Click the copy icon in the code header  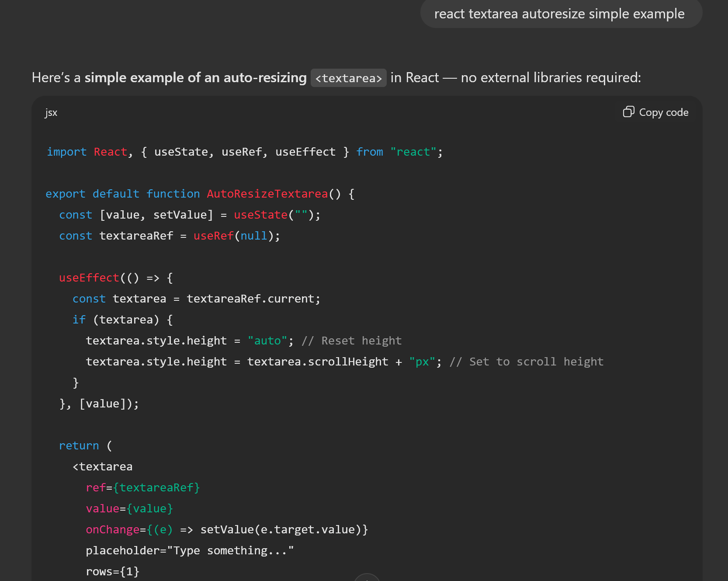click(628, 112)
